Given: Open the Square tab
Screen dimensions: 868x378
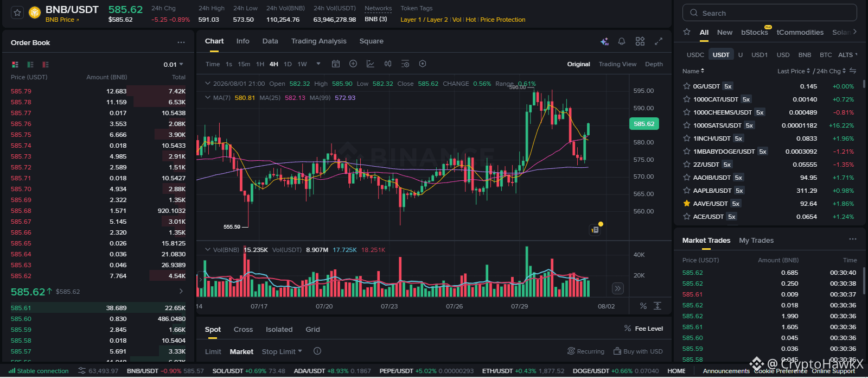Looking at the screenshot, I should 371,41.
